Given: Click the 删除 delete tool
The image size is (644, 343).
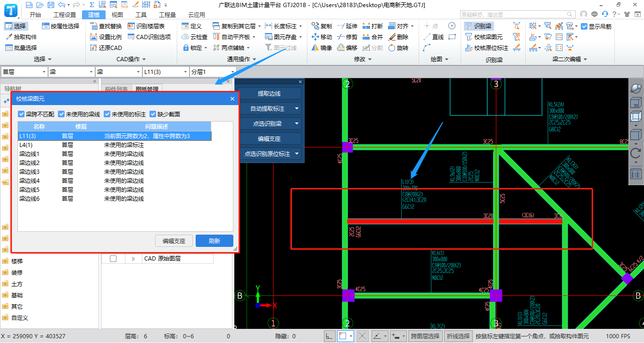Looking at the screenshot, I should click(398, 37).
